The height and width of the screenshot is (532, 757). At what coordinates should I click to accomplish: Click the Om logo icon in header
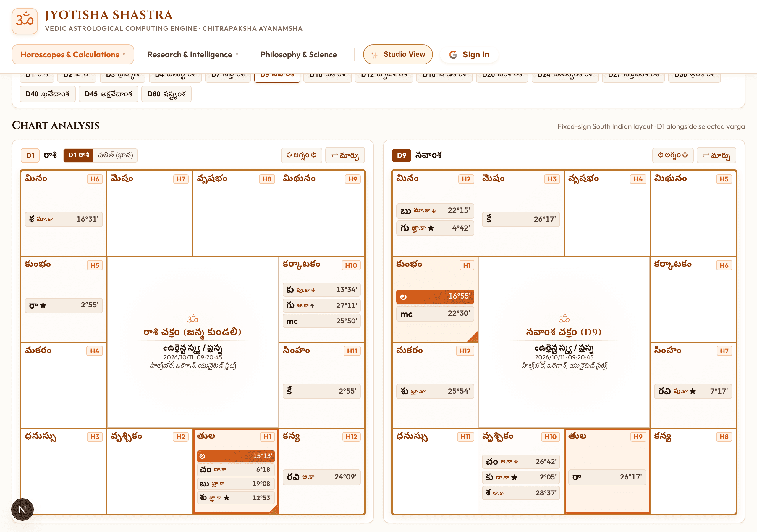pyautogui.click(x=25, y=21)
